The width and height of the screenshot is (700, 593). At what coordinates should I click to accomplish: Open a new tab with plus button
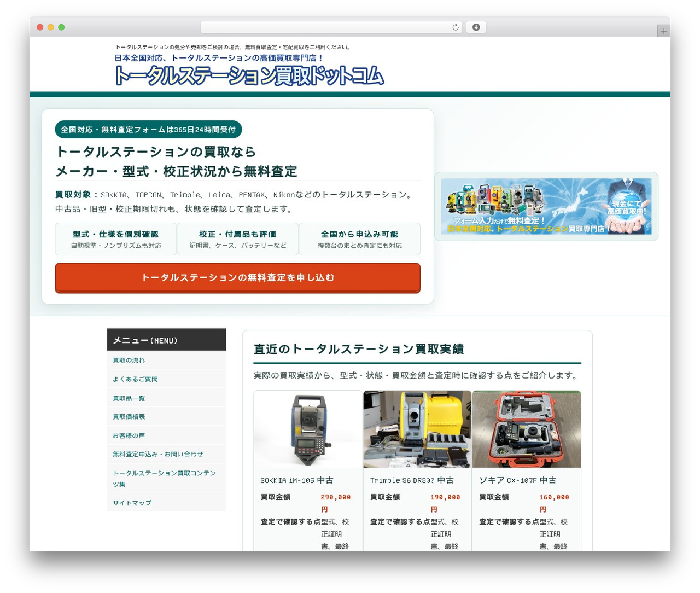[663, 31]
